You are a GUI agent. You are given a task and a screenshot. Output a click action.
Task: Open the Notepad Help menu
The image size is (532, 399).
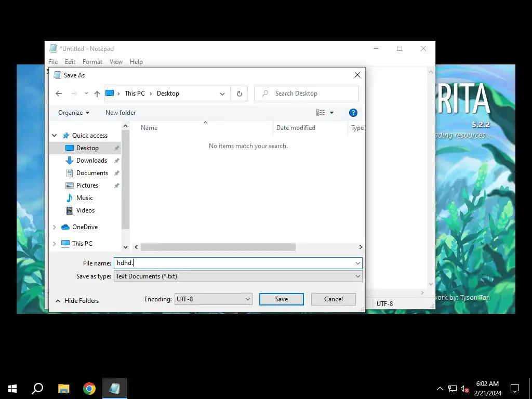136,62
